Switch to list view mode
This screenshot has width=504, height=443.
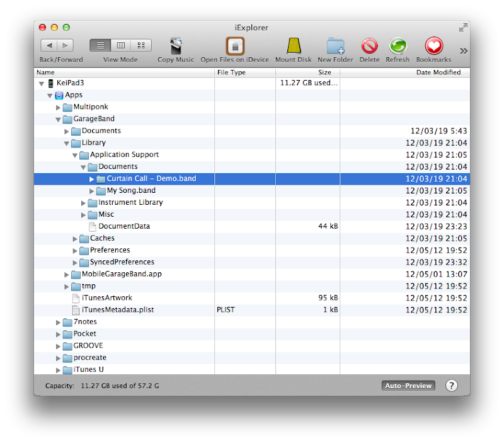pyautogui.click(x=100, y=45)
